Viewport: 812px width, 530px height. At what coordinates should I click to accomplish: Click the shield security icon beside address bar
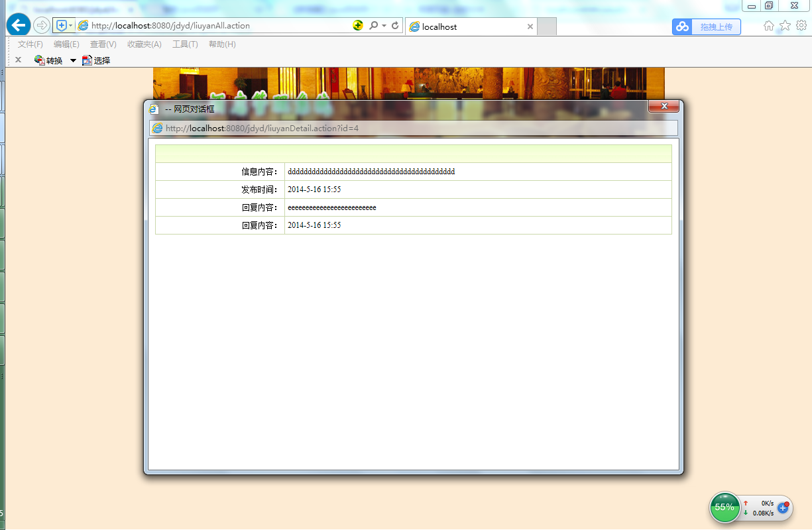[x=62, y=25]
